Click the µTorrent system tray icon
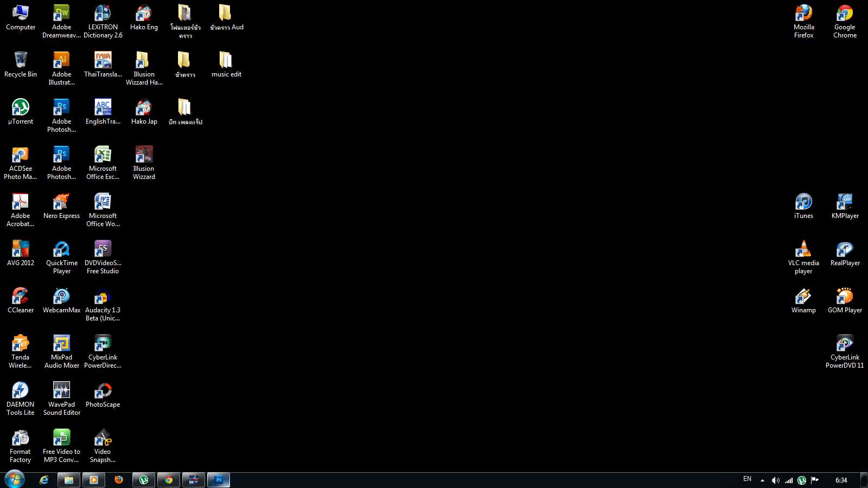The image size is (868, 488). [802, 480]
